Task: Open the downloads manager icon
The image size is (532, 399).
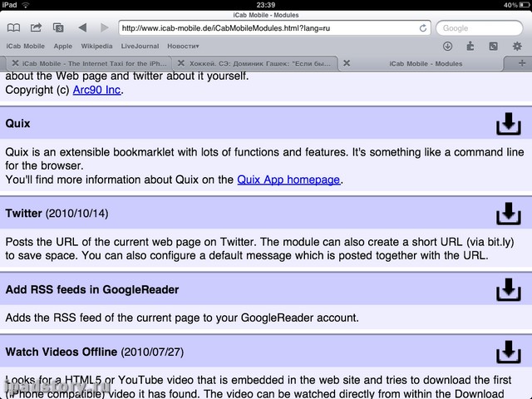Action: point(447,47)
